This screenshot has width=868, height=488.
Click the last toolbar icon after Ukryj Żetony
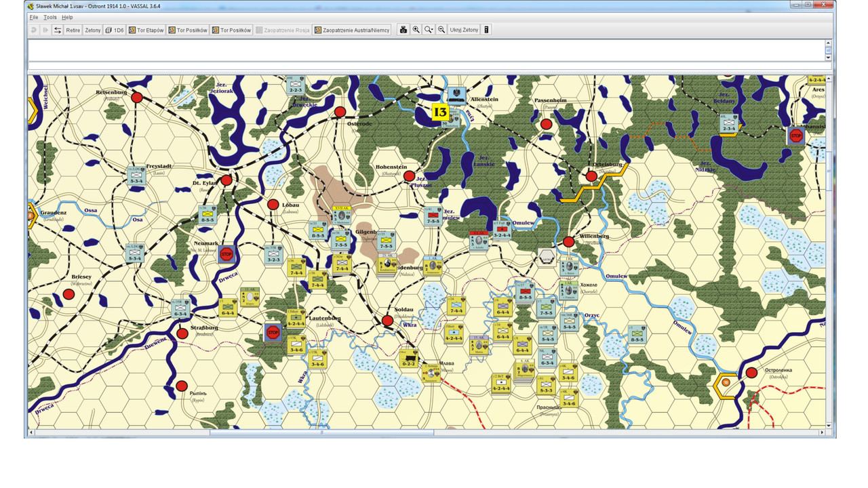[486, 30]
